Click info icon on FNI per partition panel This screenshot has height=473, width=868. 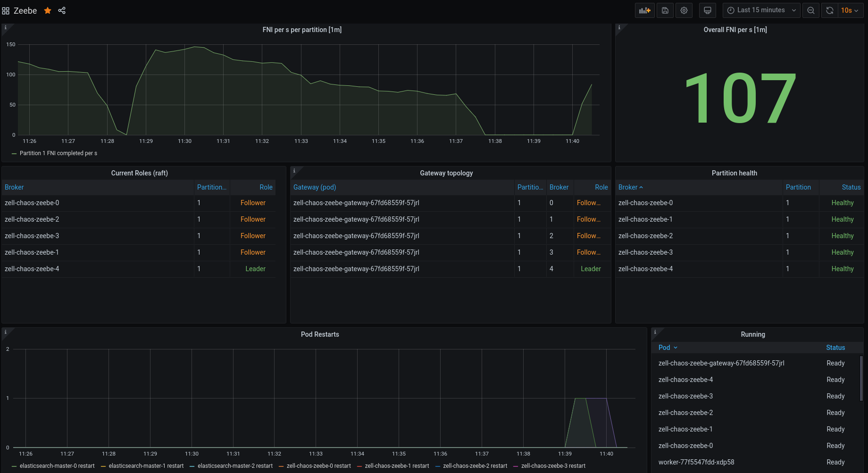6,27
